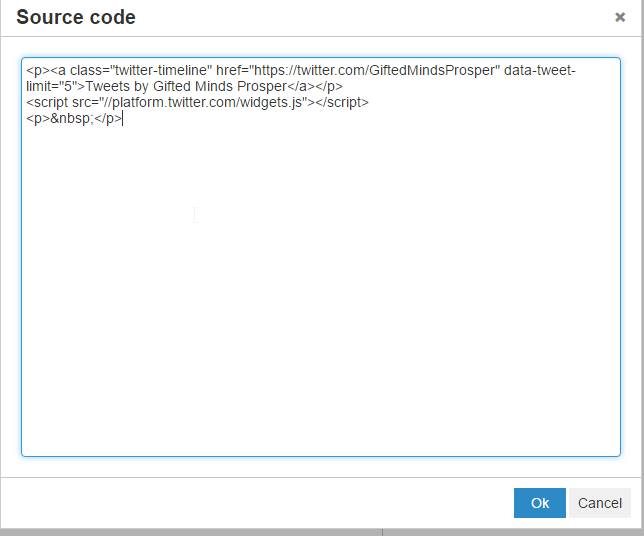
Task: Click the 'Tweets by Gifted Minds Prosper' text
Action: [x=186, y=86]
